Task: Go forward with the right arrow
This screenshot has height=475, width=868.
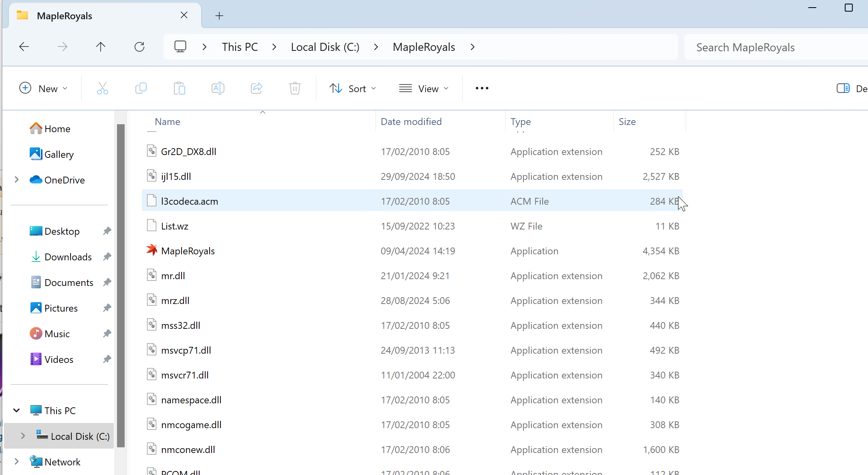Action: tap(63, 47)
